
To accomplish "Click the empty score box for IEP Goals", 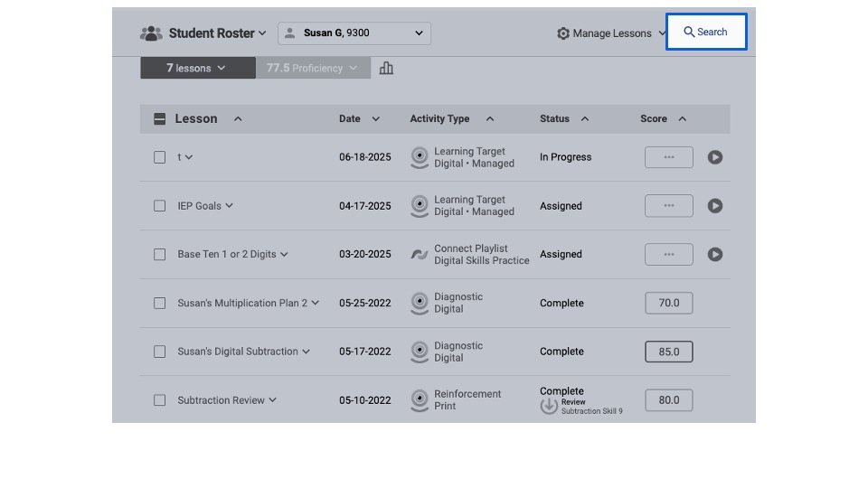I will pyautogui.click(x=669, y=206).
